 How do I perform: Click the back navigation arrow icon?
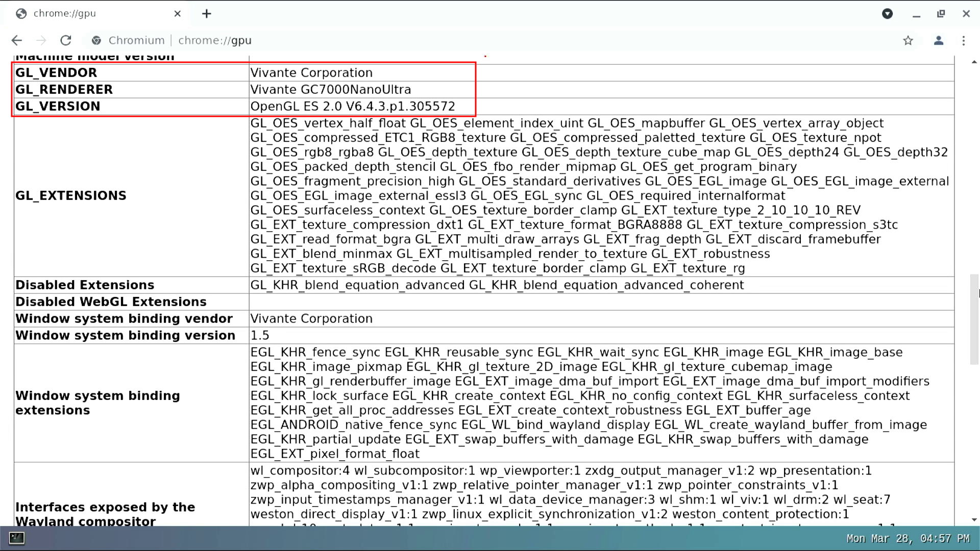17,40
